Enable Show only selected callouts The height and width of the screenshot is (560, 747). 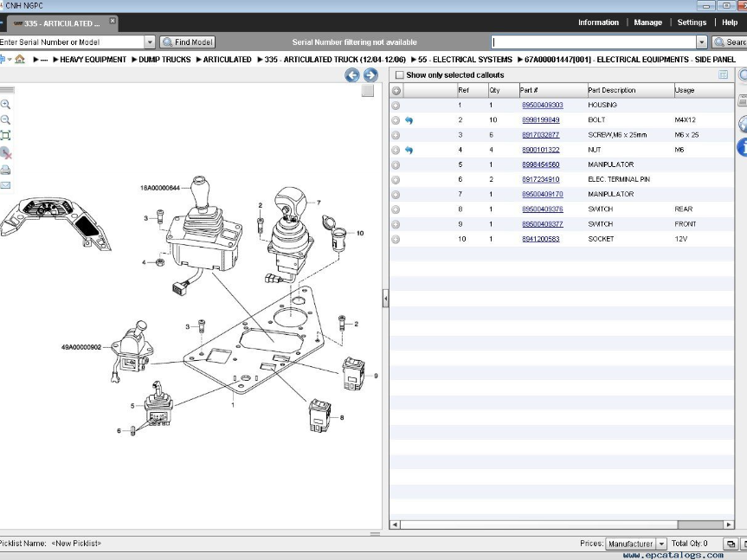pos(399,75)
